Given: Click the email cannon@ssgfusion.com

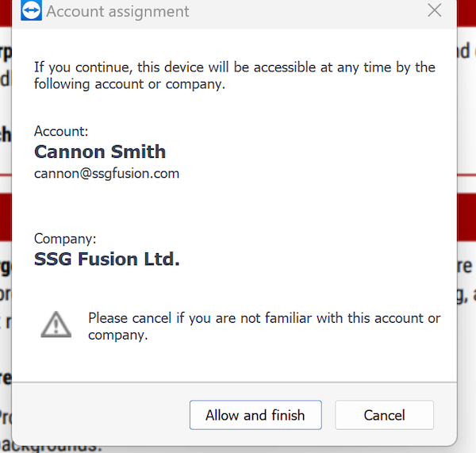Looking at the screenshot, I should coord(106,174).
